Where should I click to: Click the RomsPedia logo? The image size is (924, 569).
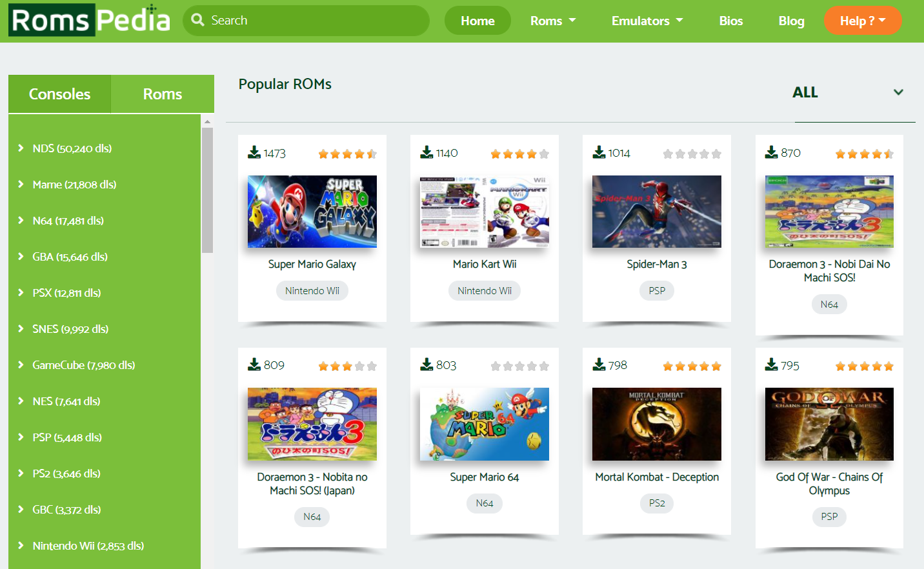coord(90,21)
